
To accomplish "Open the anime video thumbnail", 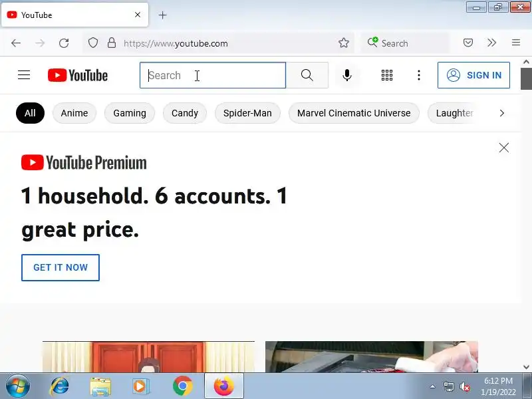I will point(148,356).
